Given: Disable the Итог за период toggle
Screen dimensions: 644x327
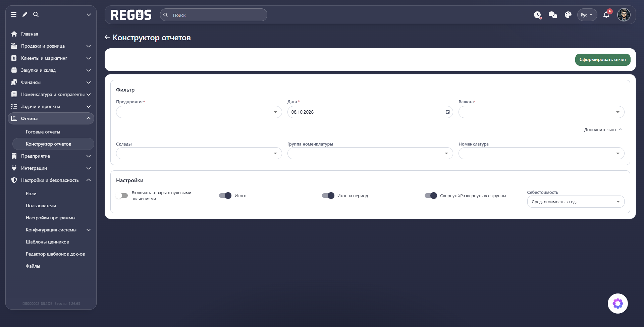Looking at the screenshot, I should tap(328, 196).
